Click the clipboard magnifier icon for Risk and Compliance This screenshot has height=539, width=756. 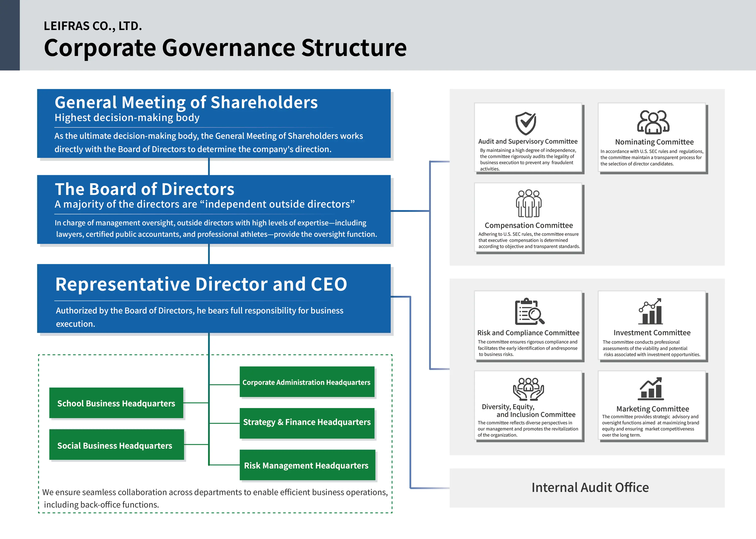click(530, 311)
